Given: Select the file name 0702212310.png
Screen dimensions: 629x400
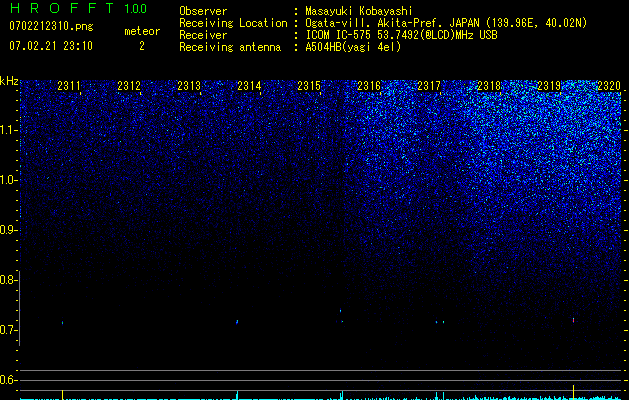Looking at the screenshot, I should tap(51, 26).
